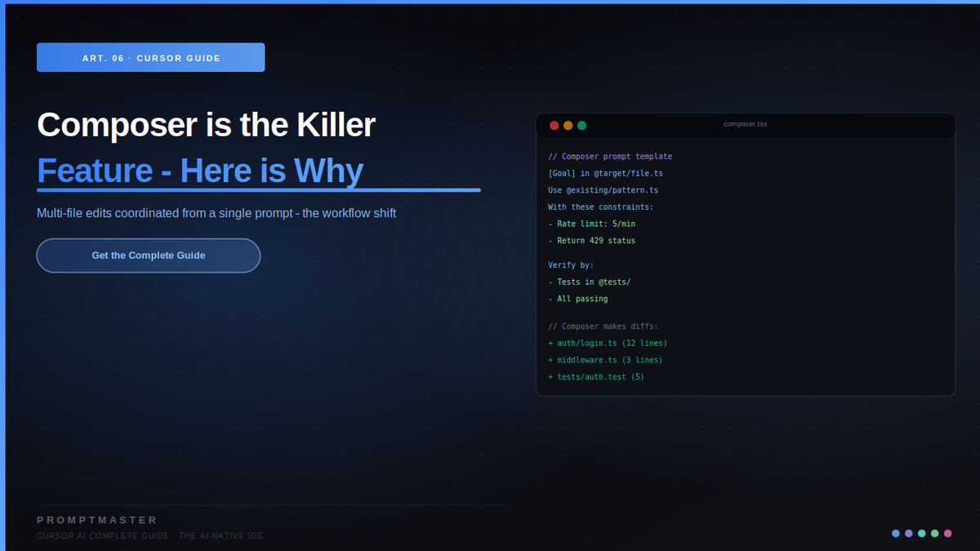Click the 'Verify by:' line
Image resolution: width=980 pixels, height=551 pixels.
click(571, 265)
